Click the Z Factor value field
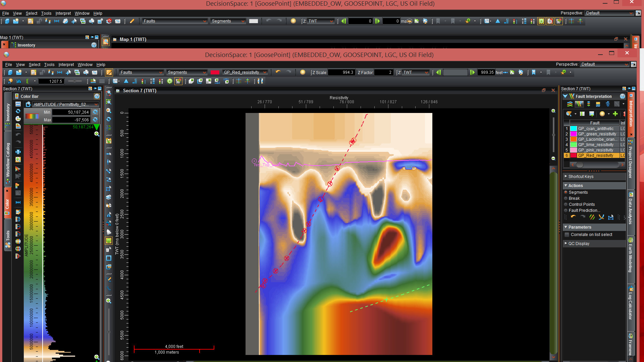The width and height of the screenshot is (644, 362). (x=384, y=72)
